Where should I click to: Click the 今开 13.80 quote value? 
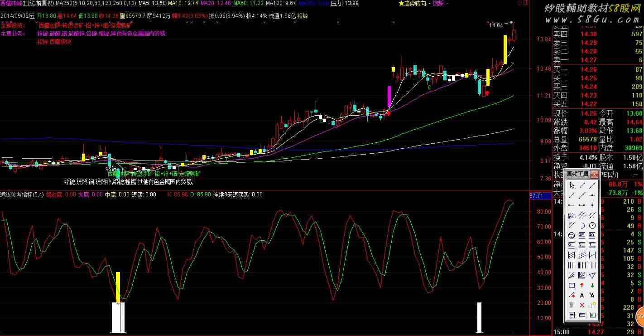coord(634,113)
